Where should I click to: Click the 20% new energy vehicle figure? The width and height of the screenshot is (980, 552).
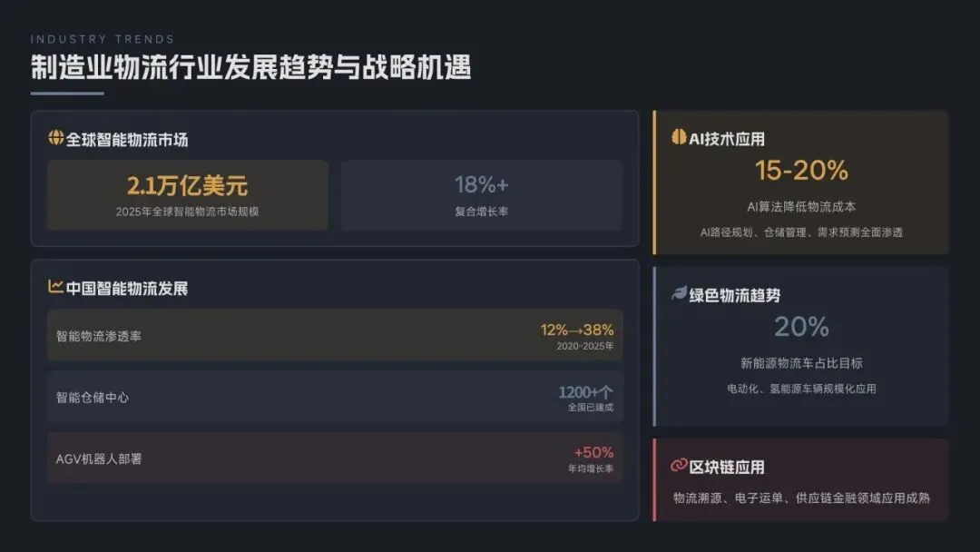click(801, 326)
